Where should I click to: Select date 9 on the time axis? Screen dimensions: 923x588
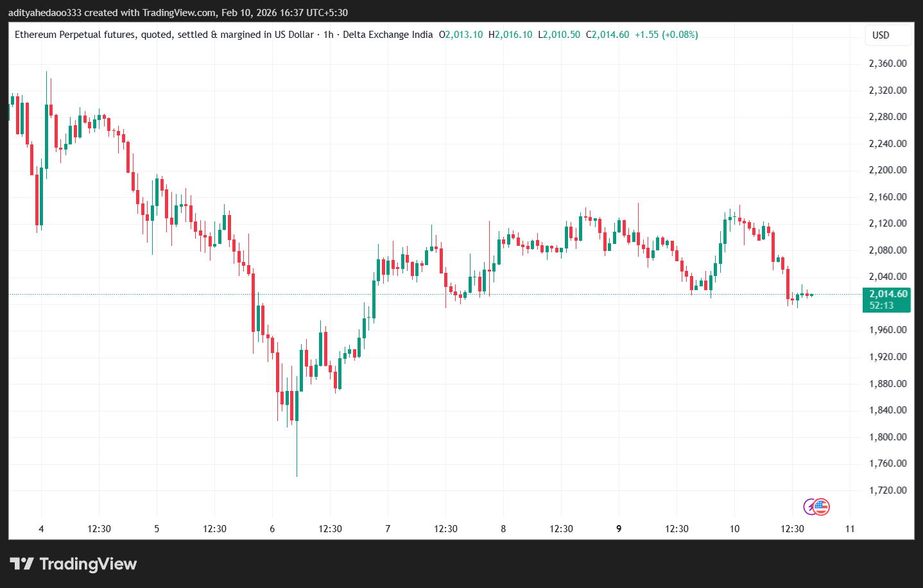tap(619, 529)
